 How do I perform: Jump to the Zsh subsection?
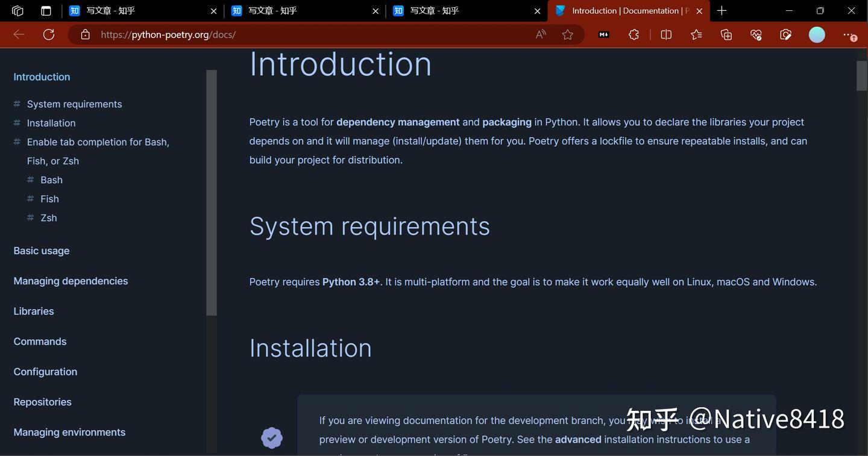[x=48, y=217]
